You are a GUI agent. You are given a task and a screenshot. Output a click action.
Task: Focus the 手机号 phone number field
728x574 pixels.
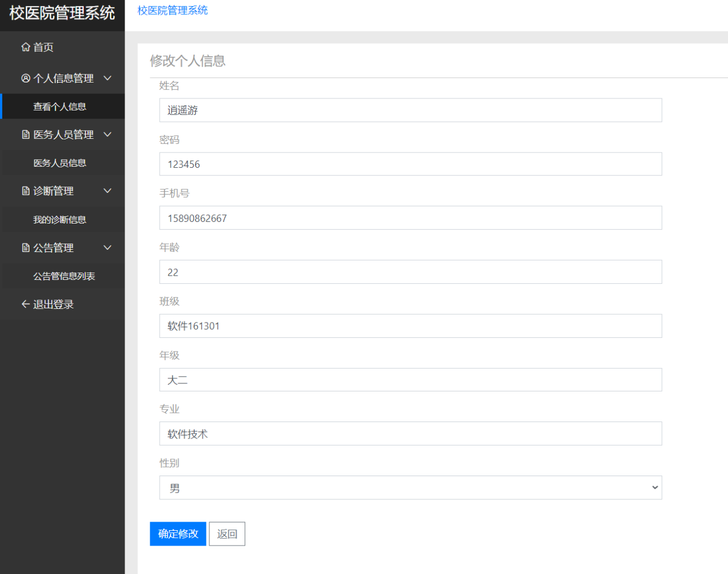(x=410, y=218)
